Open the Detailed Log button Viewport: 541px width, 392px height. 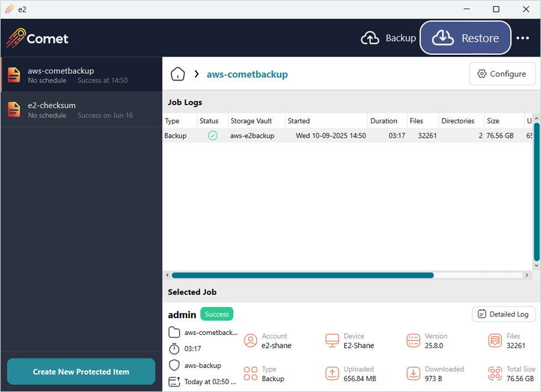tap(503, 314)
